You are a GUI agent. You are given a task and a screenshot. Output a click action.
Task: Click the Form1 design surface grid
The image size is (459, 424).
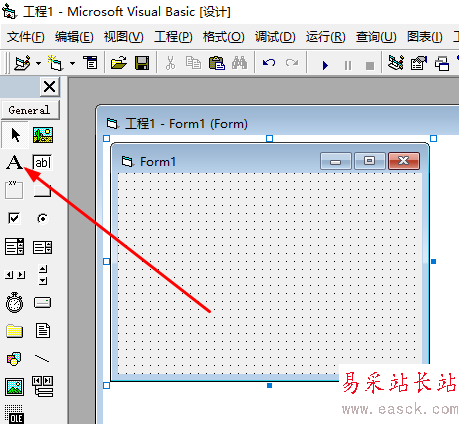[269, 273]
